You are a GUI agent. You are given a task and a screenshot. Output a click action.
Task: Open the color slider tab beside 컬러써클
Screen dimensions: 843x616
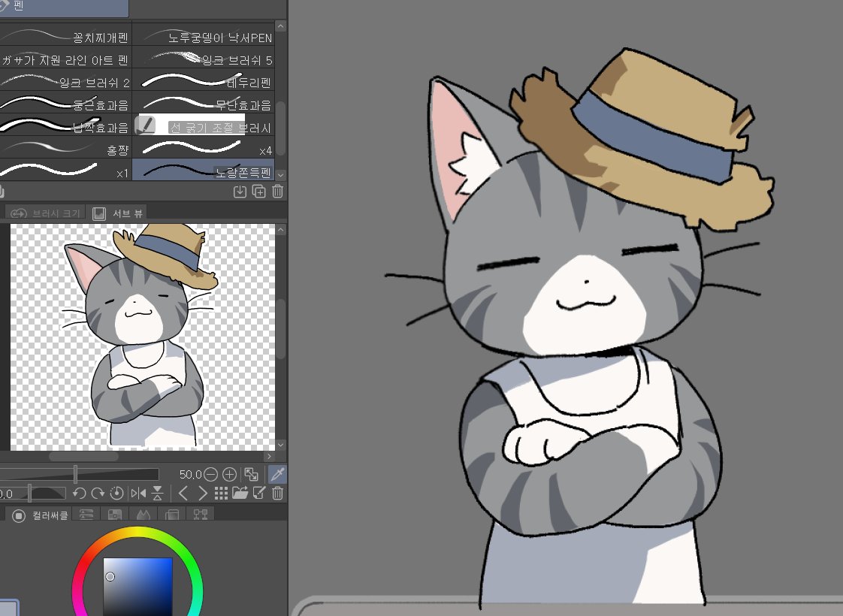[86, 515]
